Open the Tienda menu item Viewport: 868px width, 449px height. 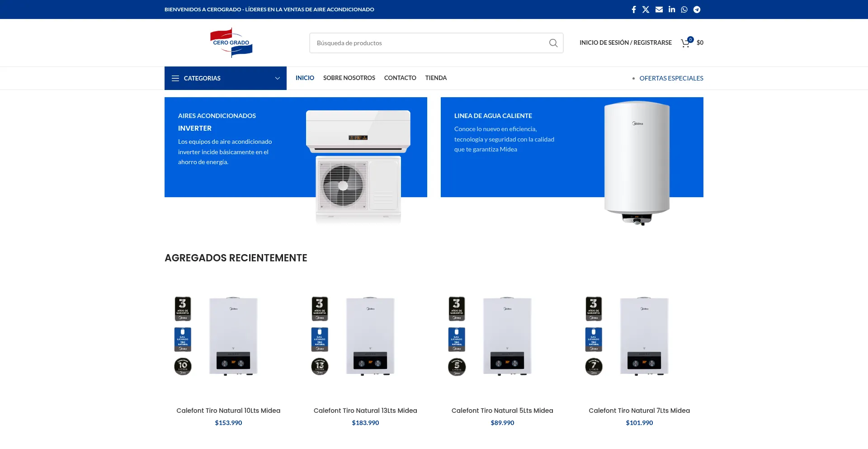[x=436, y=78]
